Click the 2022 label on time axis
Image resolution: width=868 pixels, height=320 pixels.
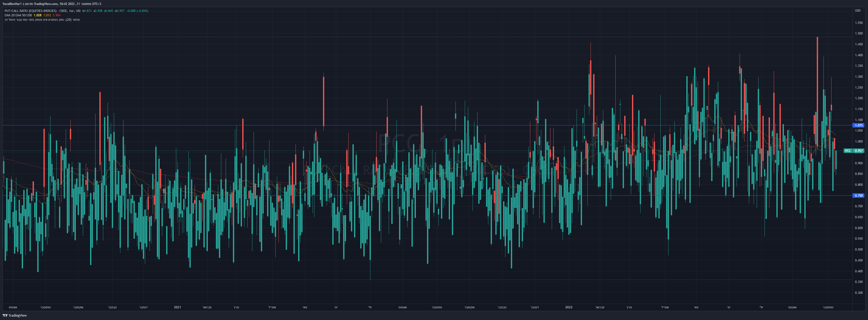[569, 307]
